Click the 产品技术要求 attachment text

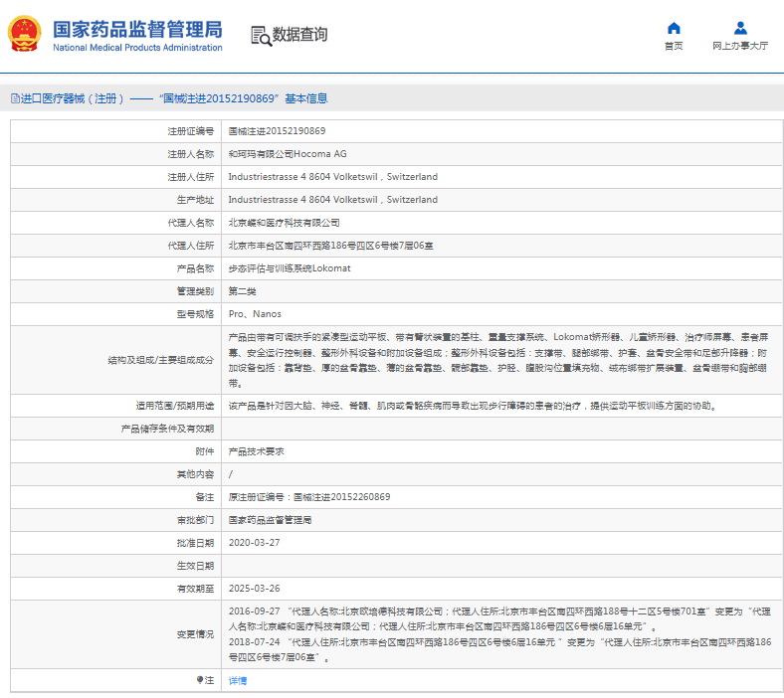pyautogui.click(x=257, y=451)
